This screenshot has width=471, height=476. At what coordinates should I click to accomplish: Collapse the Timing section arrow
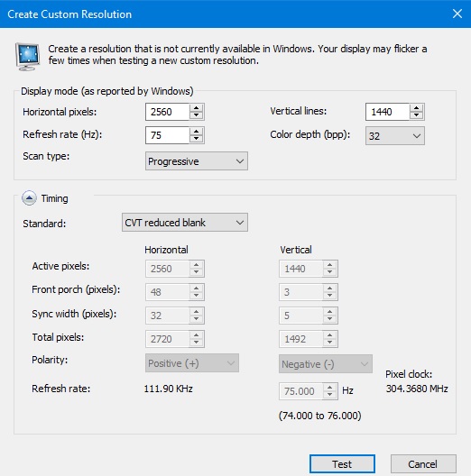point(29,198)
